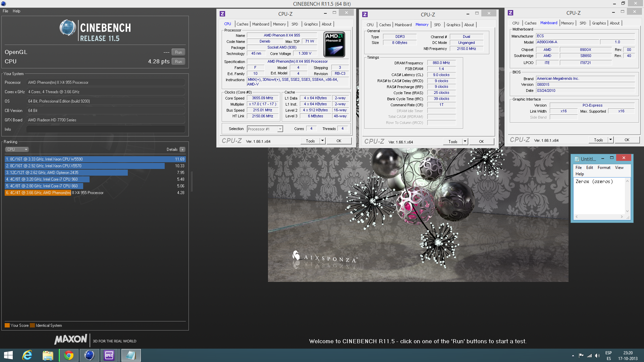Open CPU tab in Memory CPU-Z window
Screen dimensions: 644x362
coord(370,25)
